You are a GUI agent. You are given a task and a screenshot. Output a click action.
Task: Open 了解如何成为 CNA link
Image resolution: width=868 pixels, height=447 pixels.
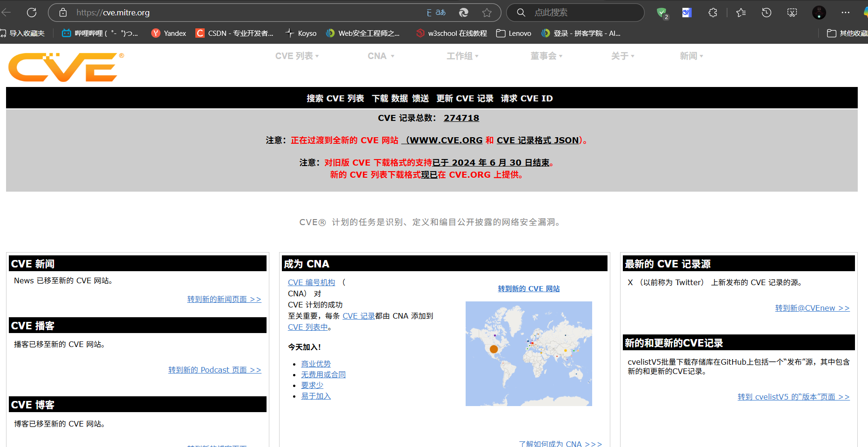point(561,443)
